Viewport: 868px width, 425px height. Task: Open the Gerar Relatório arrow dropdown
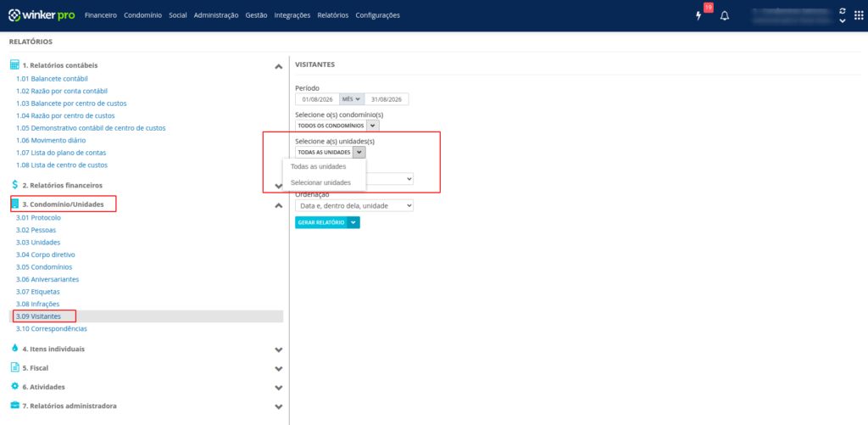click(x=353, y=222)
